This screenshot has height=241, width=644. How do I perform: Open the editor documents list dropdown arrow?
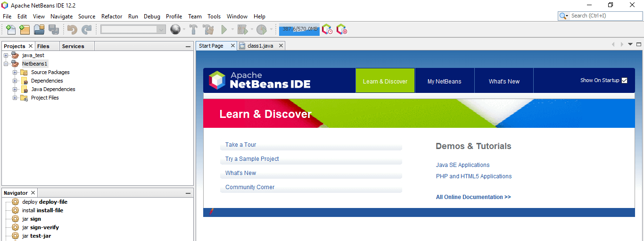tap(630, 44)
